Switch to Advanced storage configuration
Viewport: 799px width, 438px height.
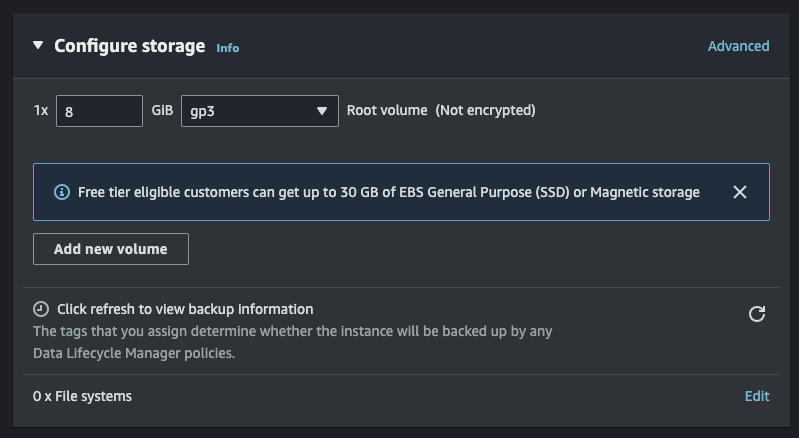pos(738,46)
